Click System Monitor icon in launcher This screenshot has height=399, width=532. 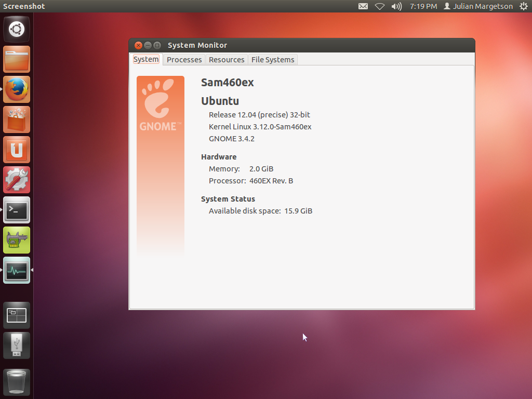point(17,270)
